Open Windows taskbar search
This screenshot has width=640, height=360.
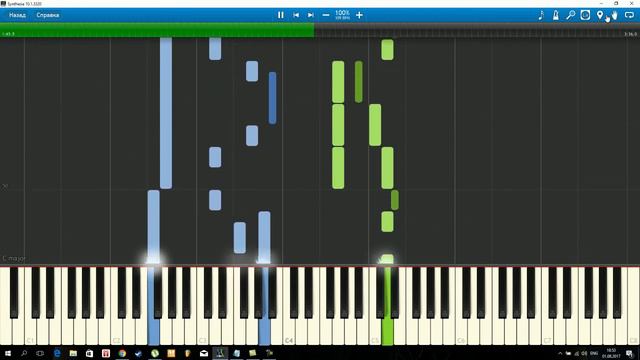coord(24,353)
